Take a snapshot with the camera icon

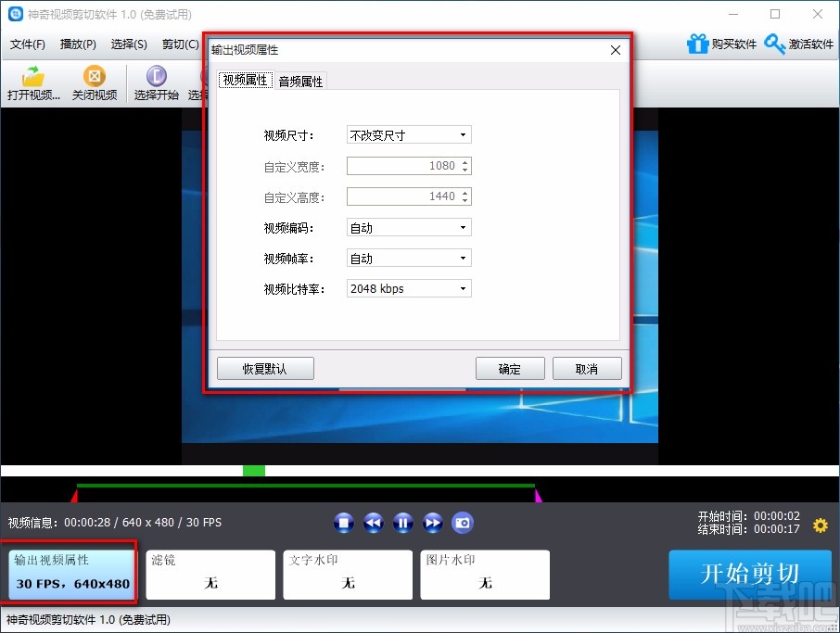463,523
